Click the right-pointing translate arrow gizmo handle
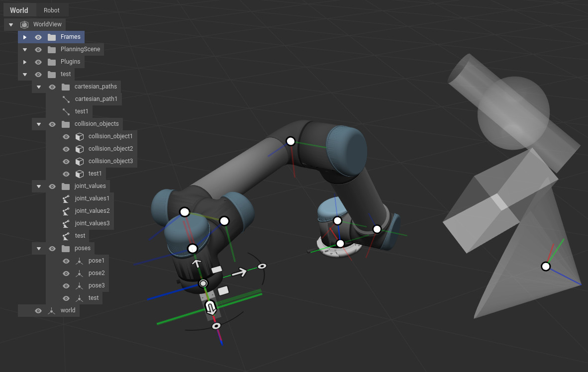 pos(239,273)
